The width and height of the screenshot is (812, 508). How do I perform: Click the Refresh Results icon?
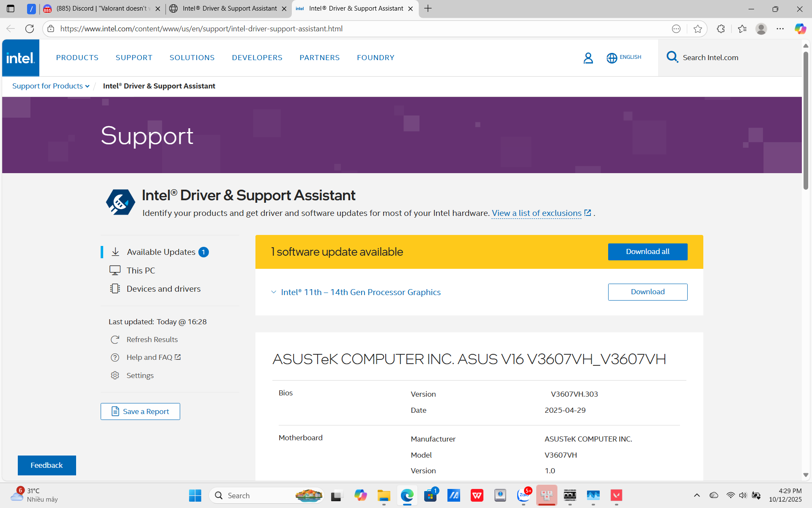coord(115,340)
